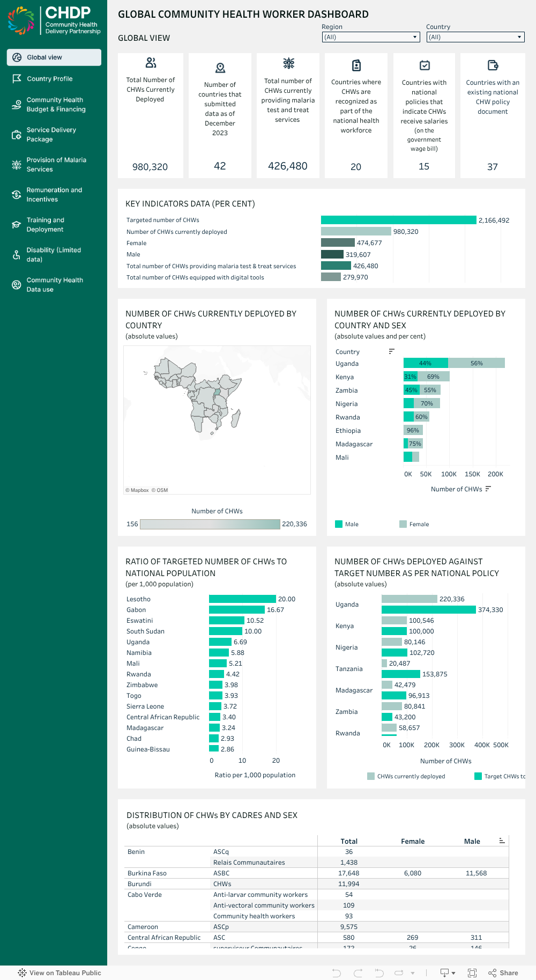Click the Remuneration and Incentives sidebar icon

tap(16, 194)
